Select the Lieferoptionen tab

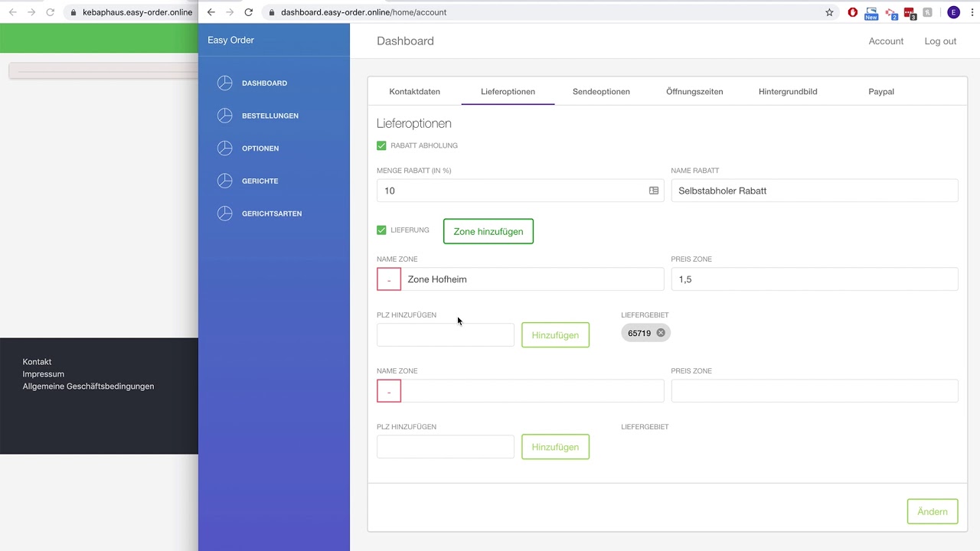point(508,91)
